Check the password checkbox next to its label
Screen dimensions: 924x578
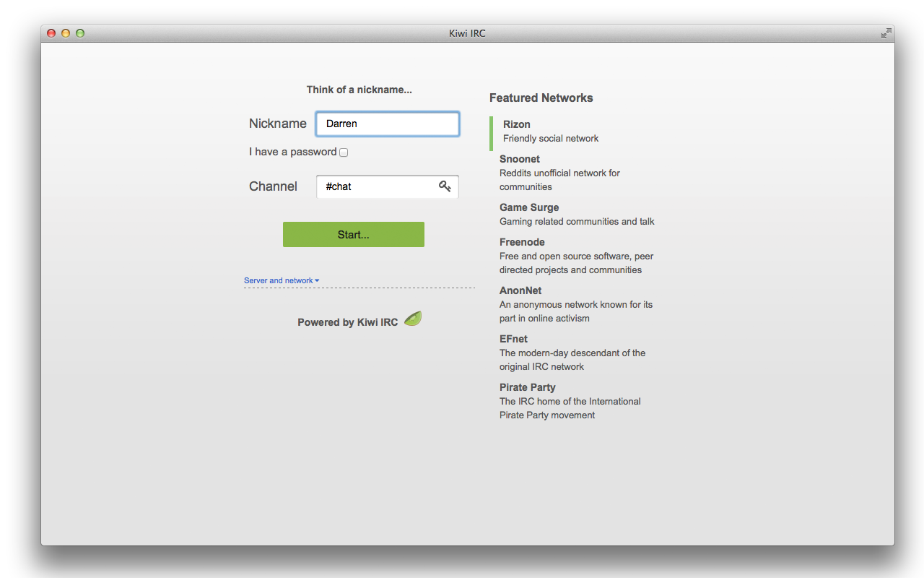coord(344,152)
